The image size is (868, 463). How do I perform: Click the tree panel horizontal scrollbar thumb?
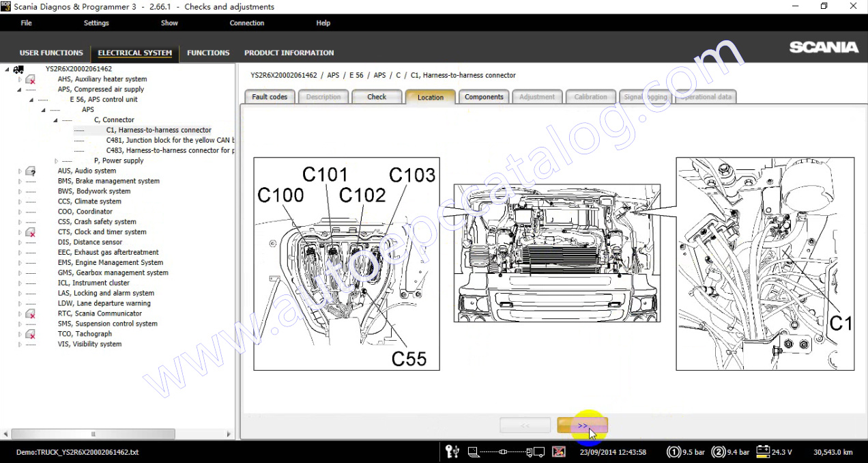(x=93, y=434)
